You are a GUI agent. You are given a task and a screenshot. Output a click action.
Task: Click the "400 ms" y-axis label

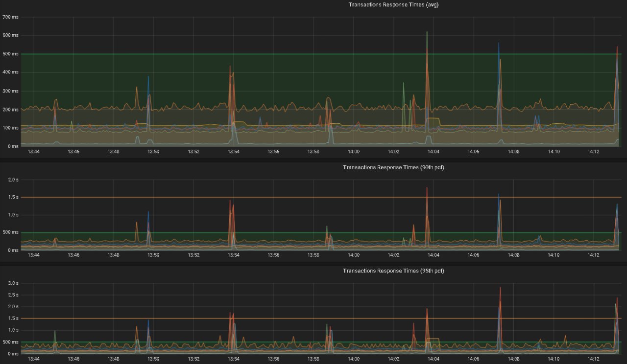click(10, 72)
